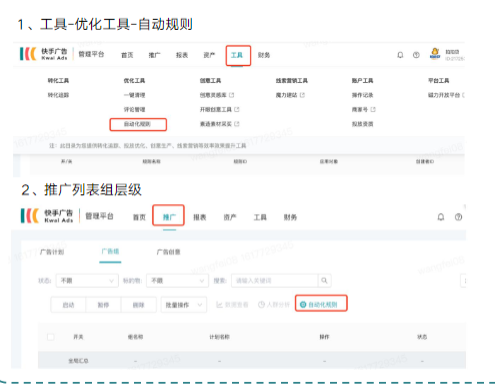Switch to 广告组 tab
Screen dimensions: 495x387
click(x=110, y=252)
